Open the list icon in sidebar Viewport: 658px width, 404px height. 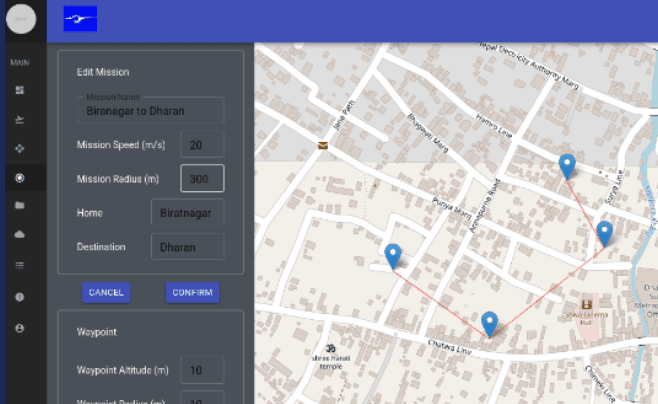tap(20, 265)
